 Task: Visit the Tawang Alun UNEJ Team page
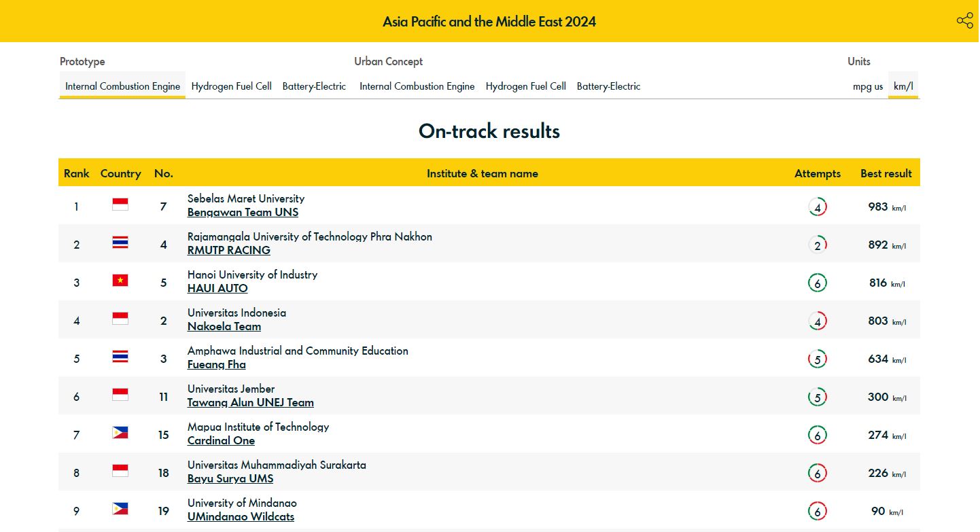[250, 403]
